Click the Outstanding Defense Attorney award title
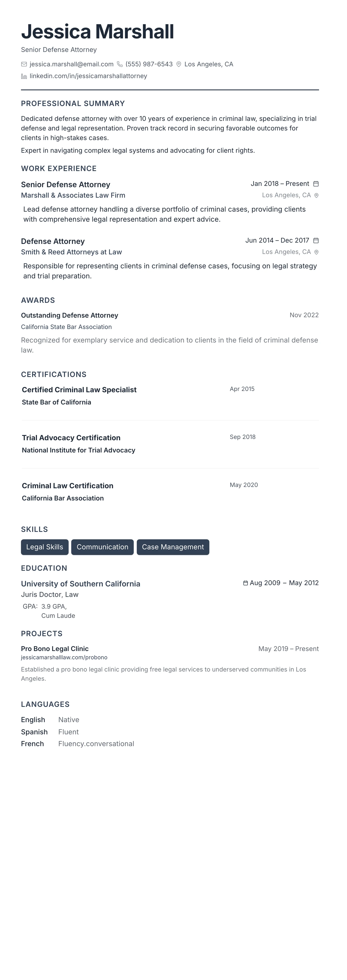The image size is (347, 980). [70, 315]
